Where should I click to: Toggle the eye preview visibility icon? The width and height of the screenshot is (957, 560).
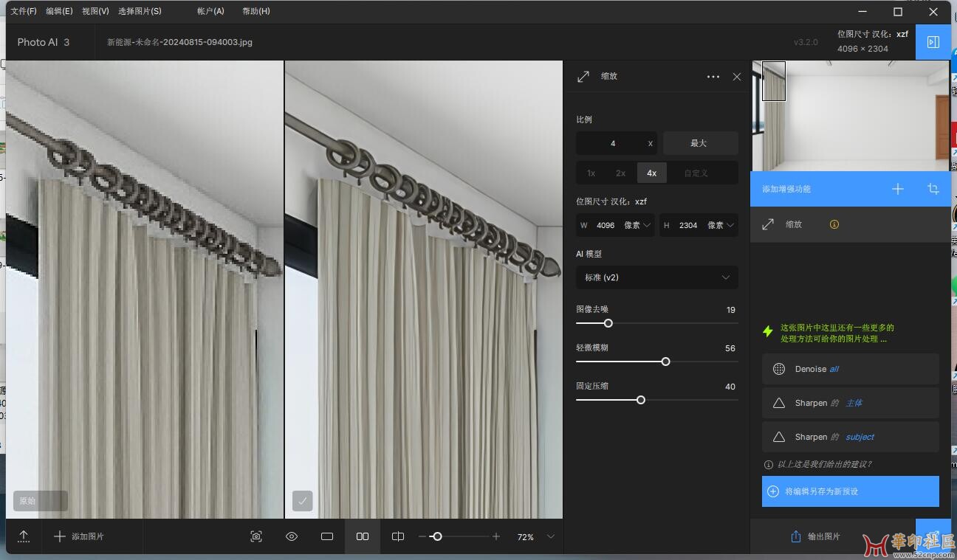click(292, 536)
